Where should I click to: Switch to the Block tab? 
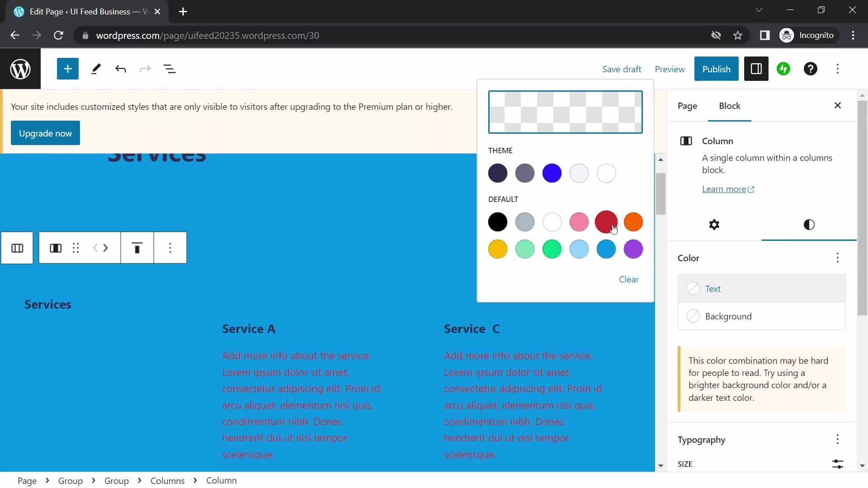point(730,105)
